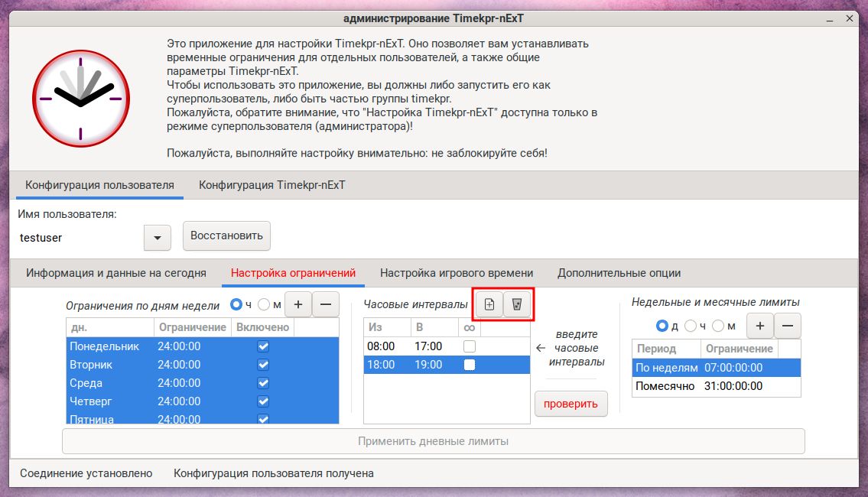The height and width of the screenshot is (497, 868).
Task: Uncheck the Понедельник enabled checkbox
Action: coord(263,346)
